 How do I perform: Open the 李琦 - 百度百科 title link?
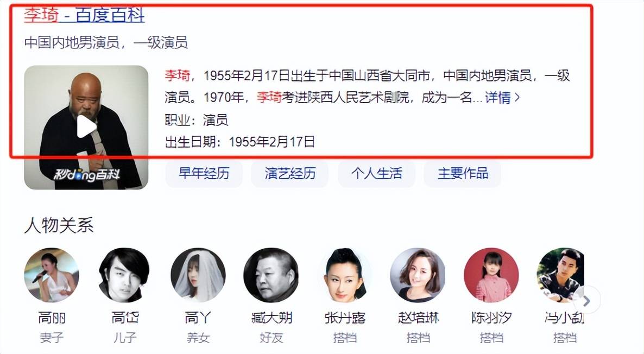(84, 15)
